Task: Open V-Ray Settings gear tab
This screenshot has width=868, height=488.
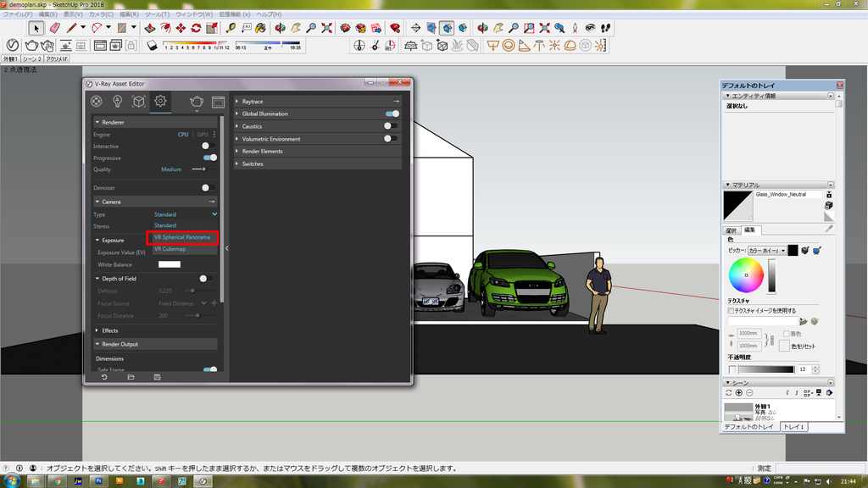Action: click(159, 102)
